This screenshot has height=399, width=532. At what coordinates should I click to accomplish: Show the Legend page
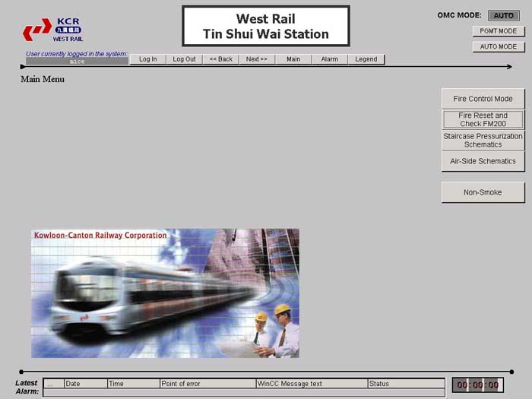coord(366,59)
